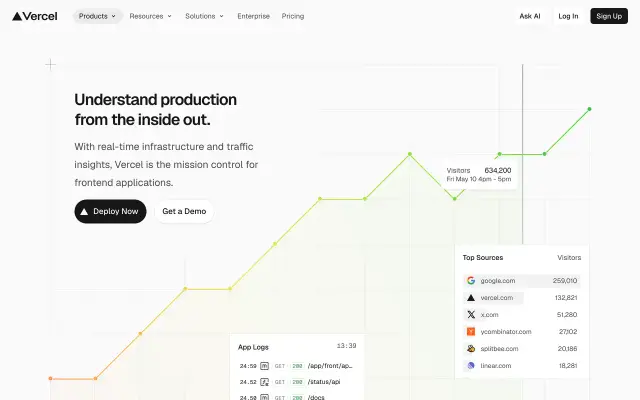Click the 132,821 visitors value
This screenshot has height=400, width=640.
pyautogui.click(x=566, y=298)
